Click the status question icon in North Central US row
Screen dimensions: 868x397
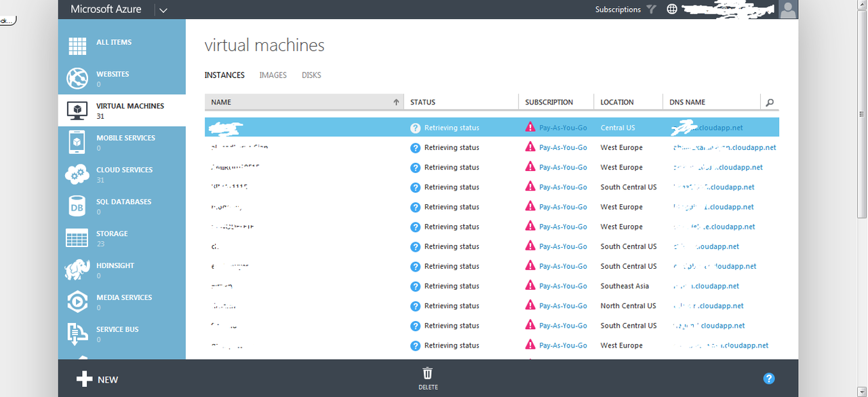(416, 306)
